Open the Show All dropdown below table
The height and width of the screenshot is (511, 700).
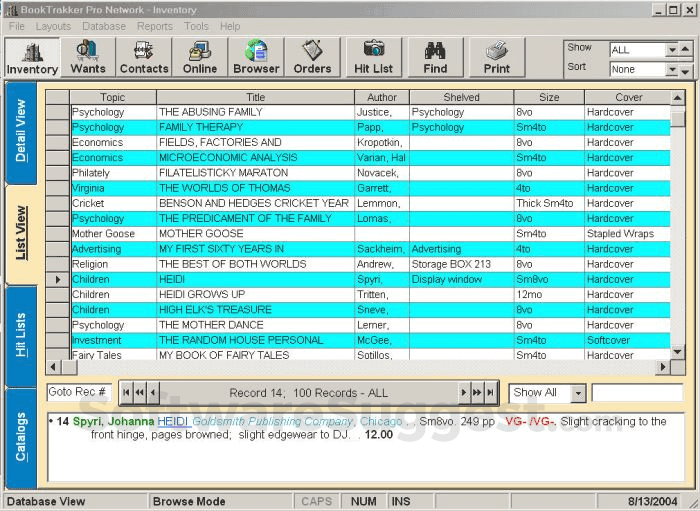pyautogui.click(x=578, y=393)
